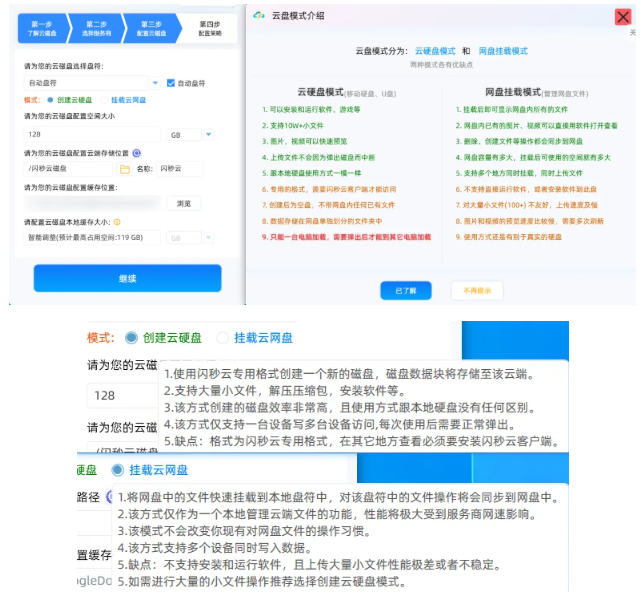Open the GB unit dropdown beside 128
Image resolution: width=642 pixels, height=592 pixels.
(x=190, y=134)
